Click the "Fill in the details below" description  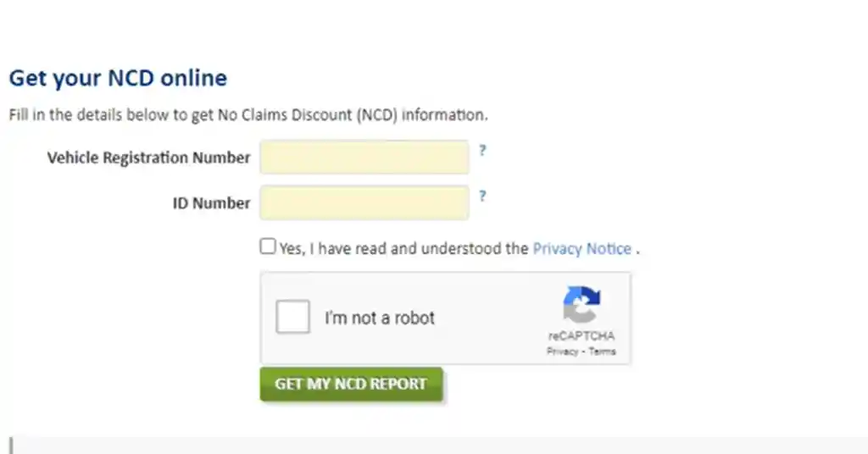(x=248, y=115)
